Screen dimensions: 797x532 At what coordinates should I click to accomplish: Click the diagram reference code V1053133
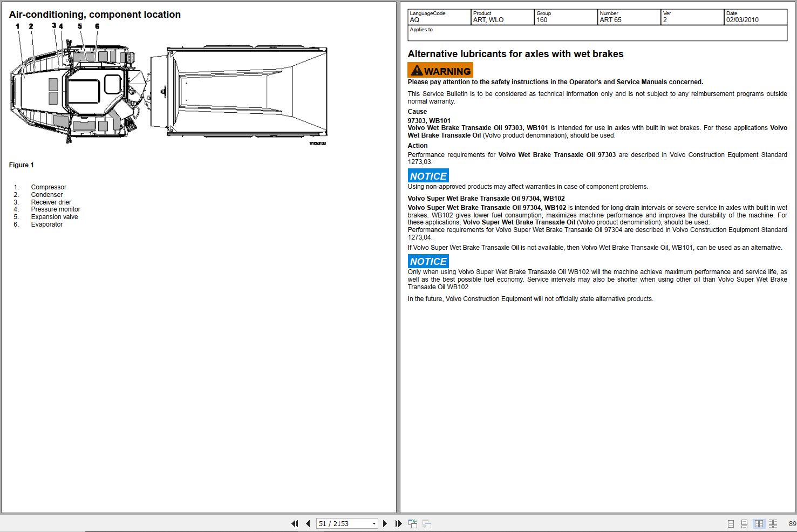coord(318,144)
